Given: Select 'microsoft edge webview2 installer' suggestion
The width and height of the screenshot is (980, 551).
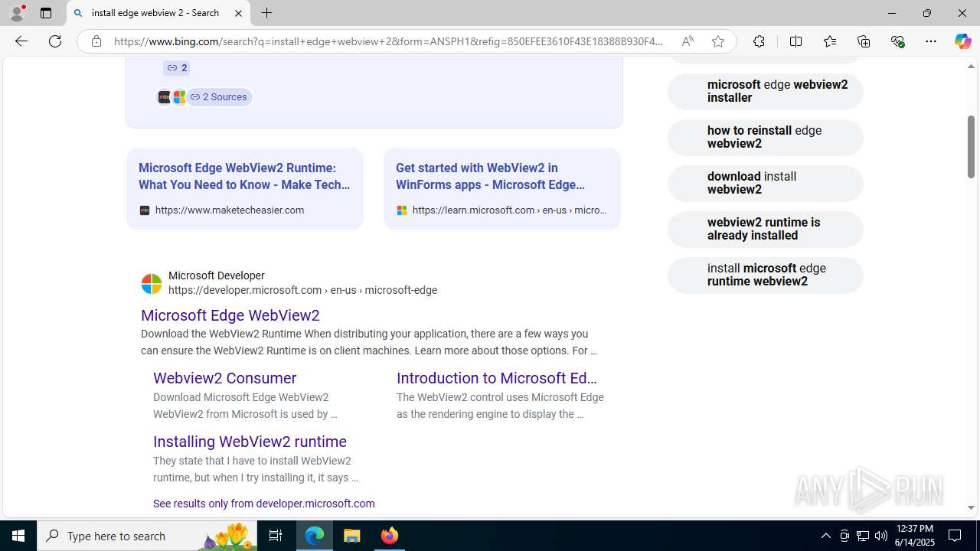Looking at the screenshot, I should coord(766,92).
